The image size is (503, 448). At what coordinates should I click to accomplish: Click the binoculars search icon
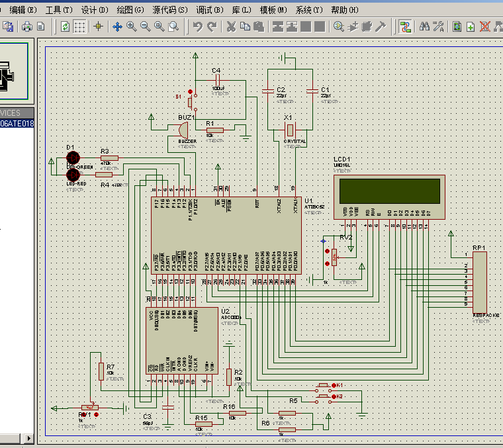424,26
